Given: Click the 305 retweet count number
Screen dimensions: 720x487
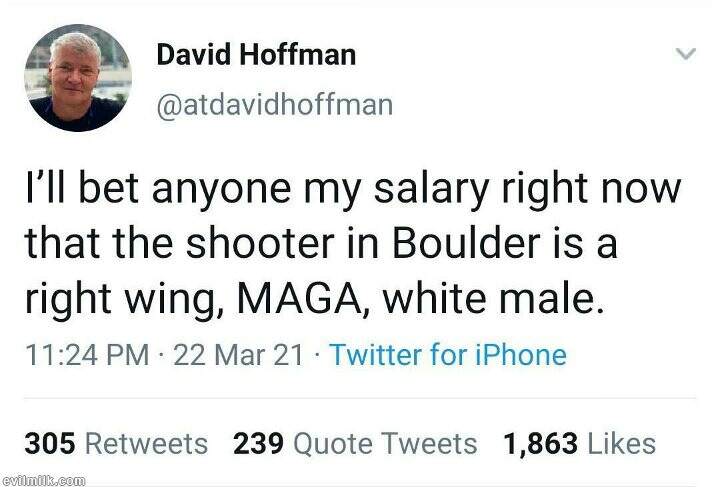Looking at the screenshot, I should pyautogui.click(x=51, y=443).
